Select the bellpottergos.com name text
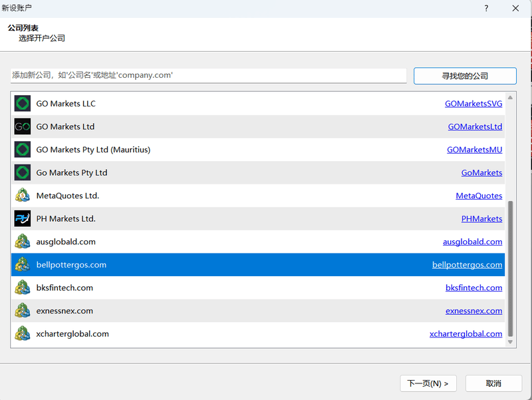This screenshot has height=400, width=532. tap(71, 265)
